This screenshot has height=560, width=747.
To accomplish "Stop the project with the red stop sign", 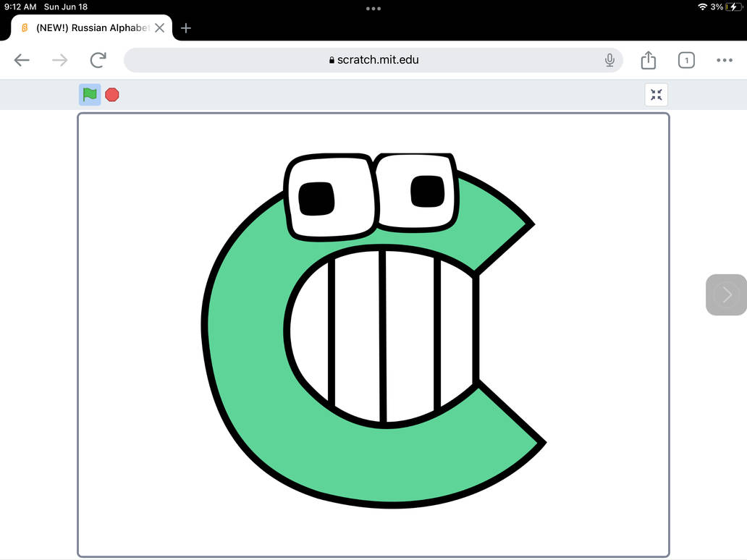I will (112, 95).
